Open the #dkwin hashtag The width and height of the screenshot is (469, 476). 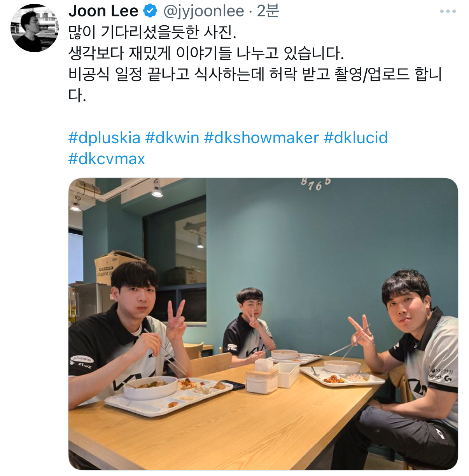172,138
